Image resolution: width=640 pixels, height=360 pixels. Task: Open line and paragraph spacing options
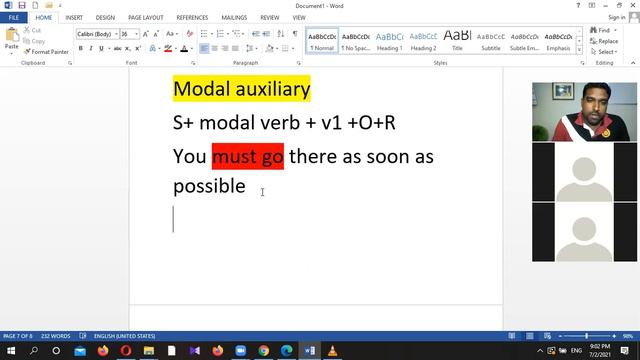click(x=249, y=49)
